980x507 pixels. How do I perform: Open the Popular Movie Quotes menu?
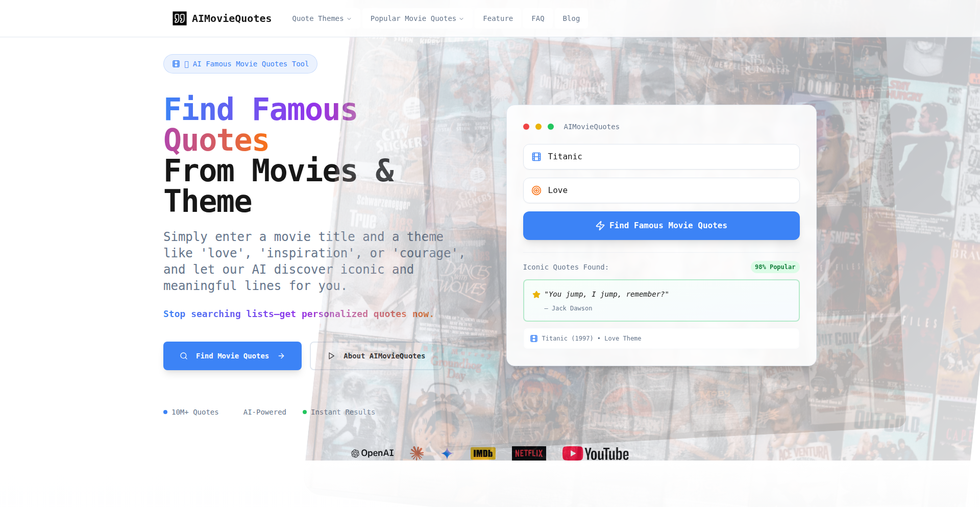tap(417, 18)
